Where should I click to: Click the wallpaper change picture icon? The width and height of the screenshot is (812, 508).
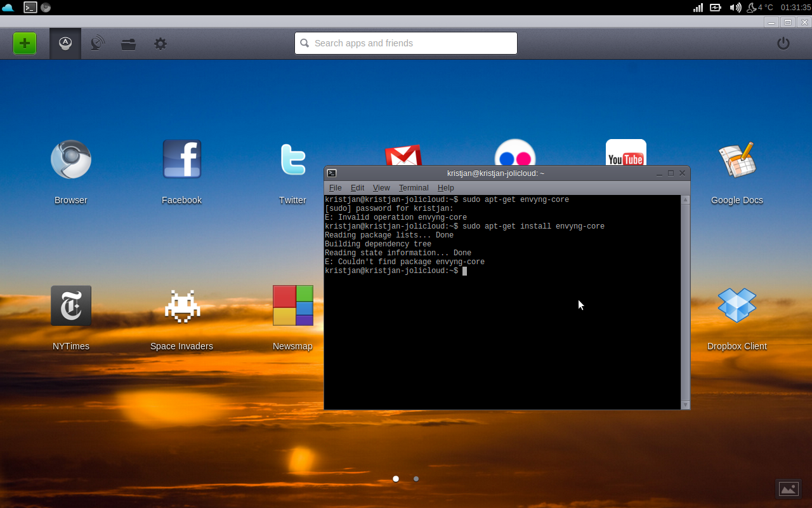(x=789, y=489)
